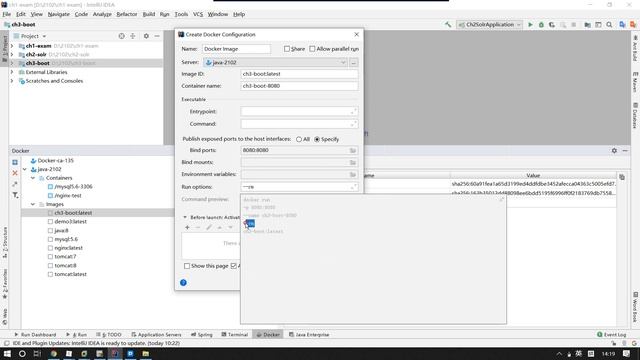Toggle the Share checkbox
The width and height of the screenshot is (640, 360).
(287, 49)
